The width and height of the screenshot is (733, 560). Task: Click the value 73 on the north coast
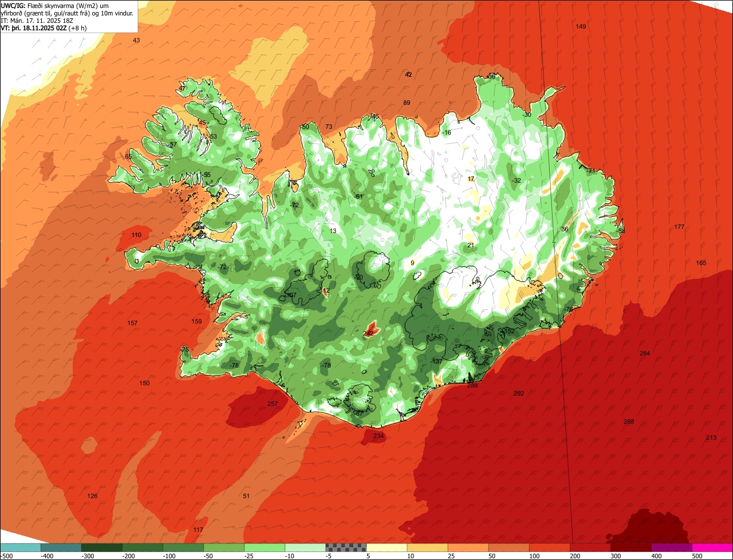[329, 127]
